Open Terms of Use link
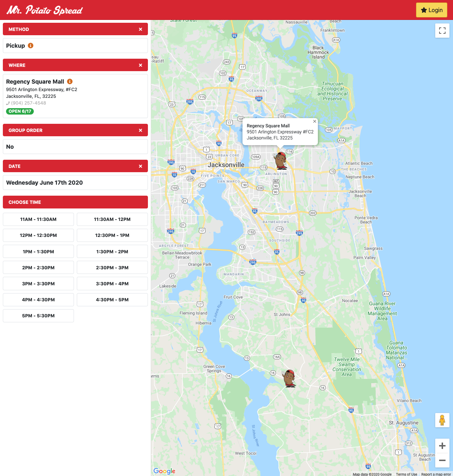Image resolution: width=453 pixels, height=476 pixels. tap(406, 474)
